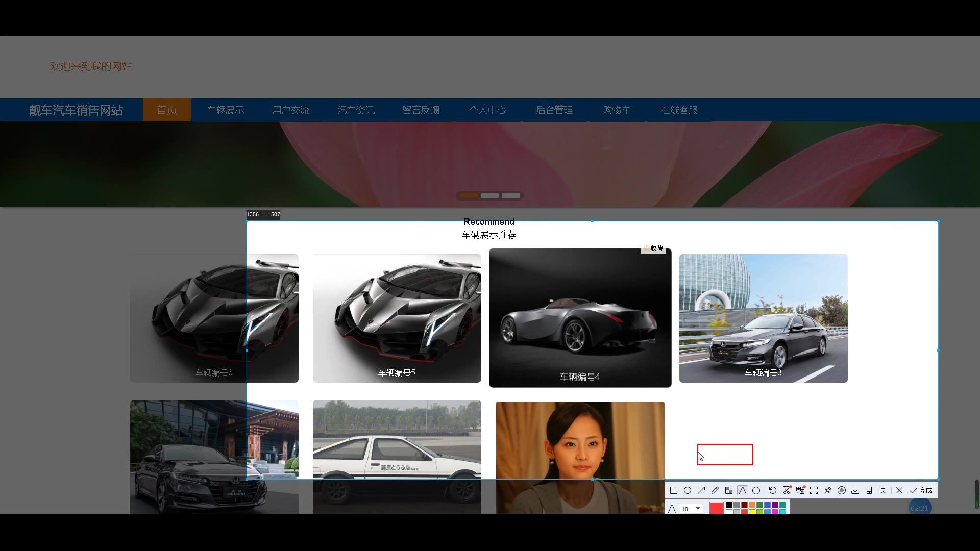Open the 汽车资讯 navigation tab

tap(356, 110)
